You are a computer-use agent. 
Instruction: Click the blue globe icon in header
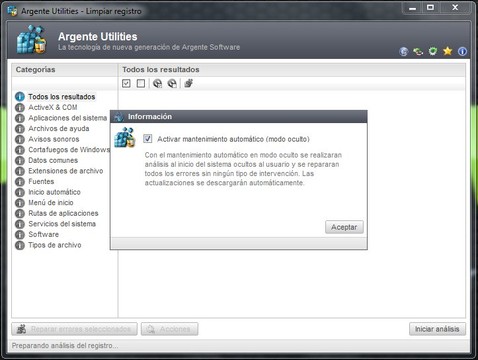pyautogui.click(x=404, y=51)
